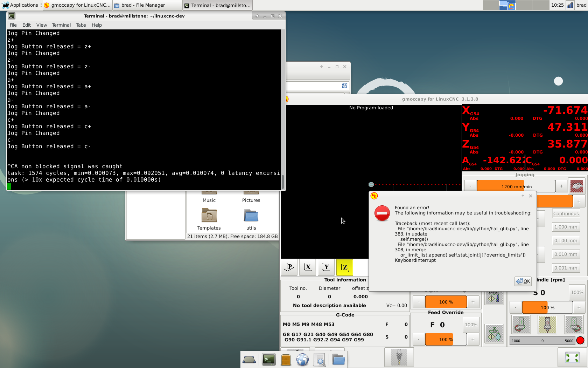Viewport: 588px width, 368px height.
Task: Increase spindle override with plus
Action: pos(579,307)
